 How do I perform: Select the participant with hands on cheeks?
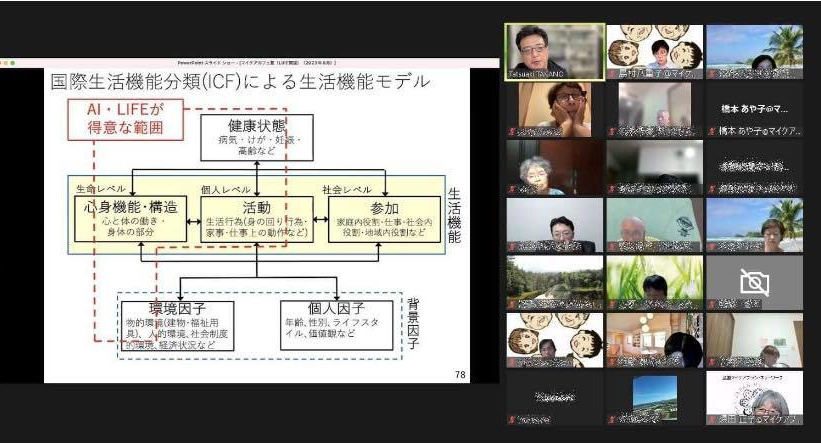(553, 109)
